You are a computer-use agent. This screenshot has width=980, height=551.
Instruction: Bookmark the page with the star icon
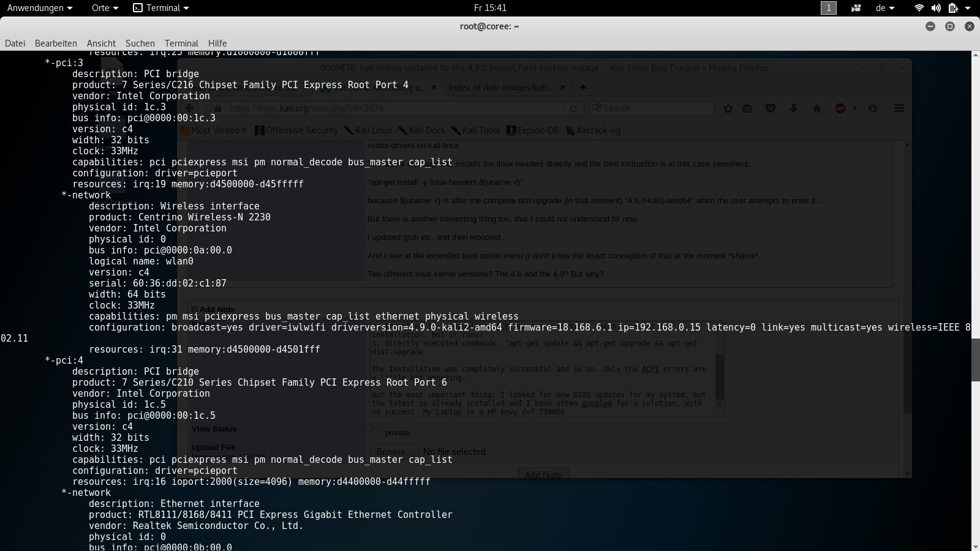tap(728, 108)
